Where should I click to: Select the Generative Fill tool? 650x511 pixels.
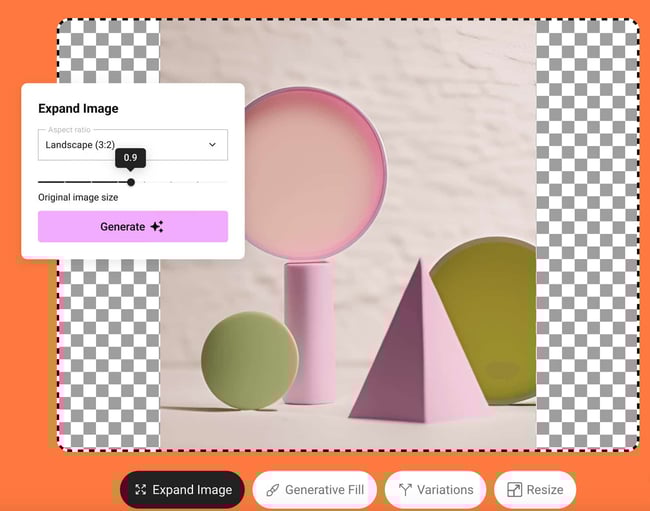coord(315,489)
